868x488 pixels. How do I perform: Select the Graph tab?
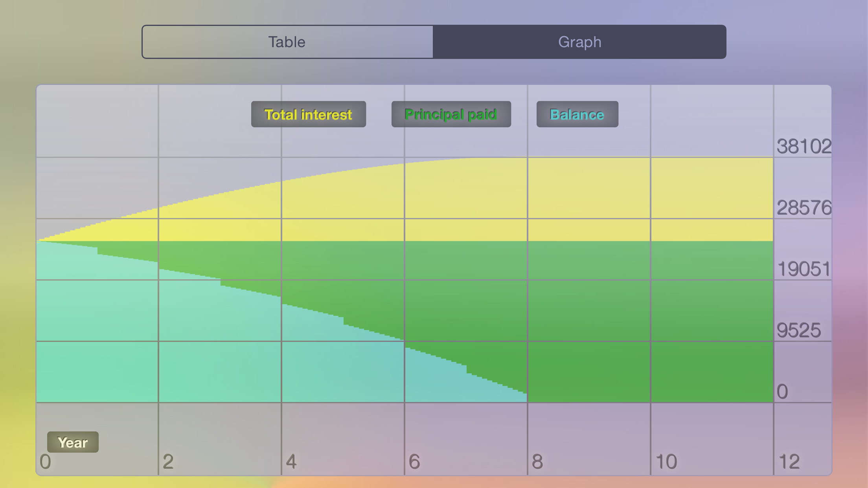(x=579, y=42)
